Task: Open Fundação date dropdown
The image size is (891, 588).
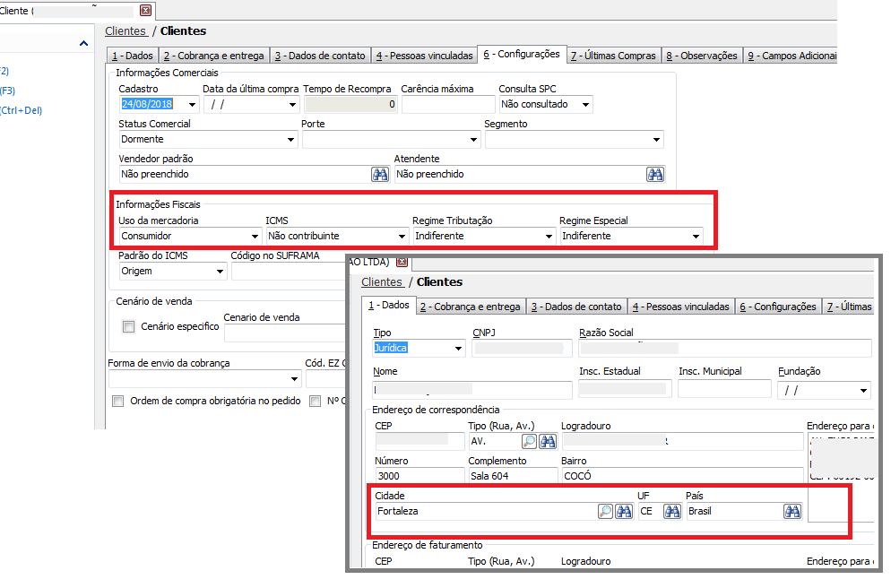Action: tap(864, 391)
